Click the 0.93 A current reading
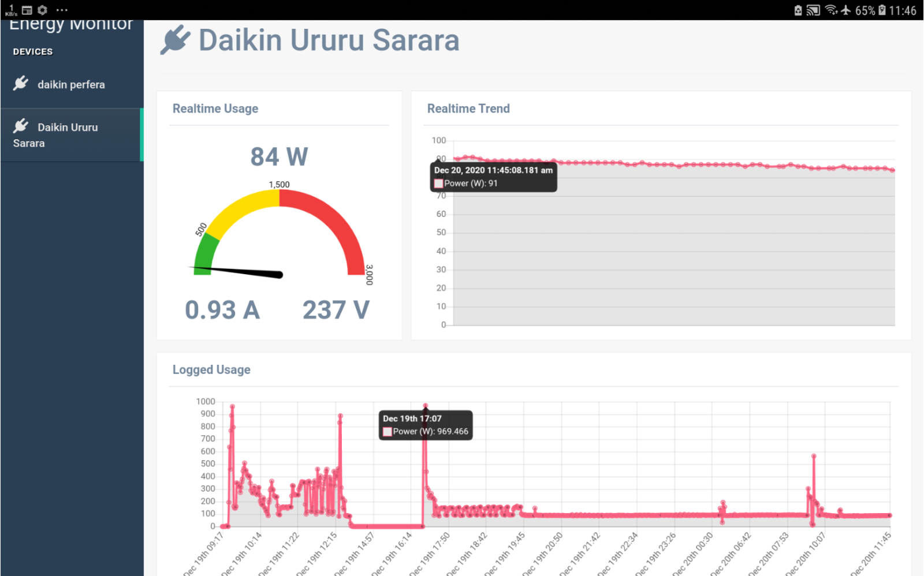The image size is (924, 576). (222, 310)
